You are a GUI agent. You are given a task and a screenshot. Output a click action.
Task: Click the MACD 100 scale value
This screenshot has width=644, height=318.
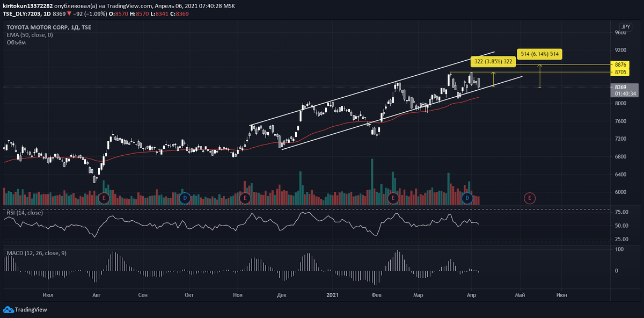click(619, 250)
